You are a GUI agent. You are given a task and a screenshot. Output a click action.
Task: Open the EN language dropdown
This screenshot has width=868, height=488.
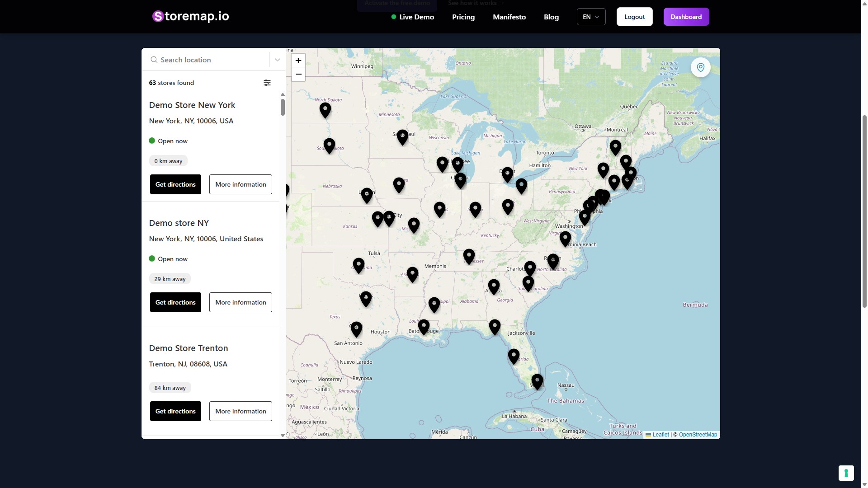point(591,17)
